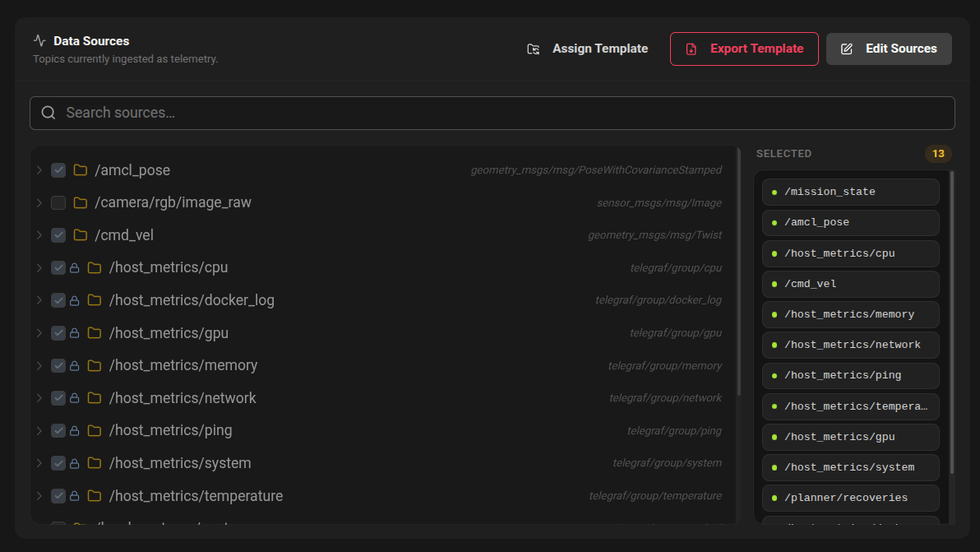Click the folder icon for /host_metrics/network
The height and width of the screenshot is (552, 980).
pyautogui.click(x=95, y=398)
